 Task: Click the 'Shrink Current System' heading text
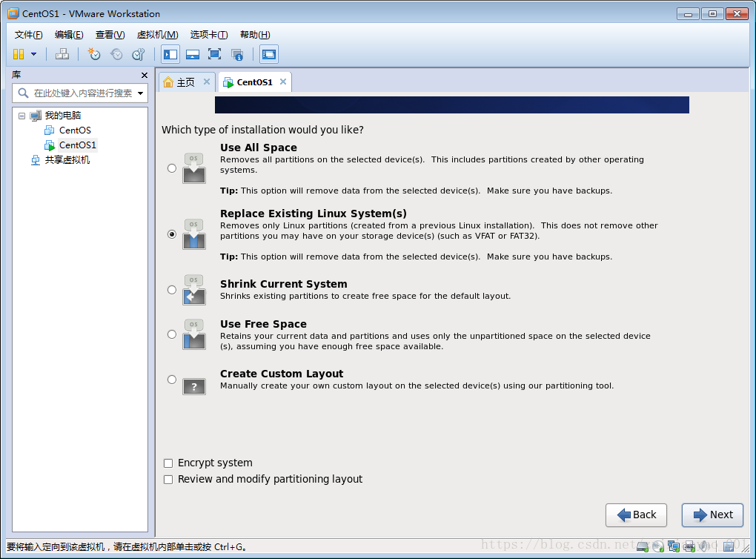pyautogui.click(x=283, y=284)
